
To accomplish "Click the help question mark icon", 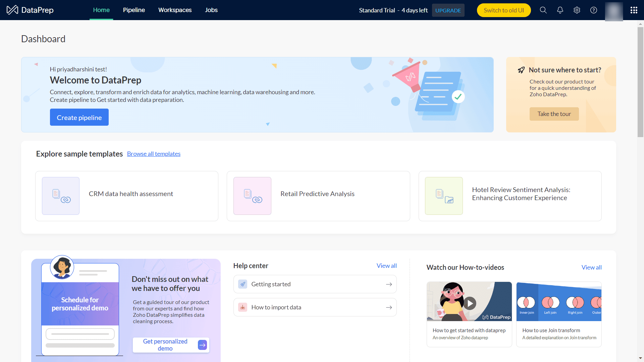I will (593, 10).
